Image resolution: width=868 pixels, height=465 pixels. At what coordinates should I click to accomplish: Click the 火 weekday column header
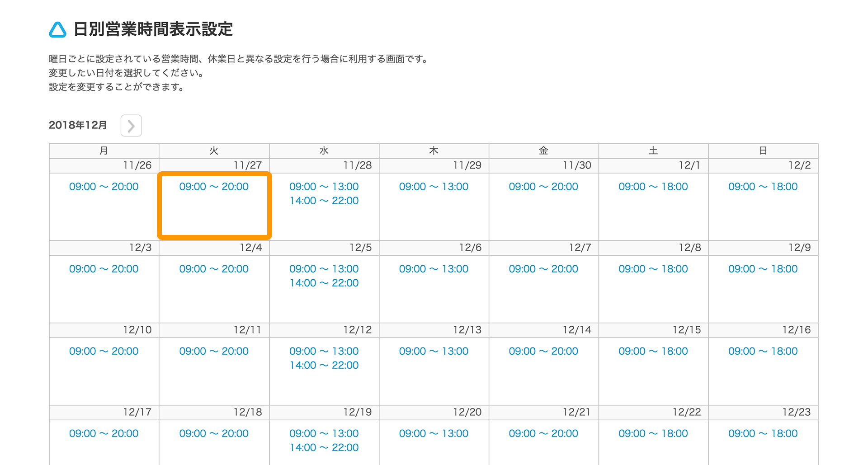point(214,151)
